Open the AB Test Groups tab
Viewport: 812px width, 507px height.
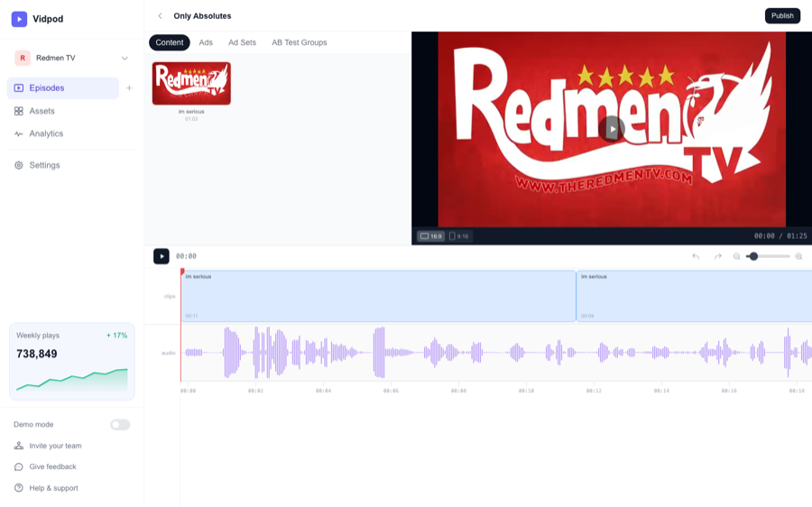pos(300,42)
